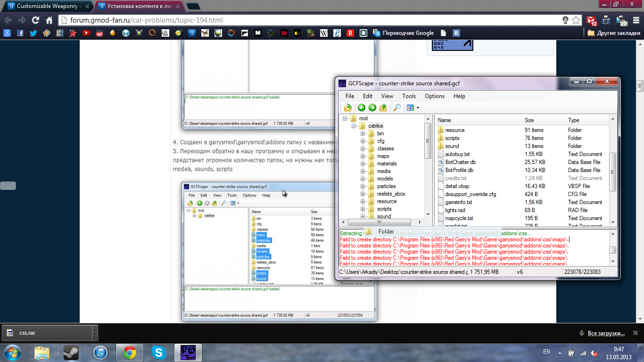
Task: Sort file list by Type column
Action: click(x=587, y=120)
